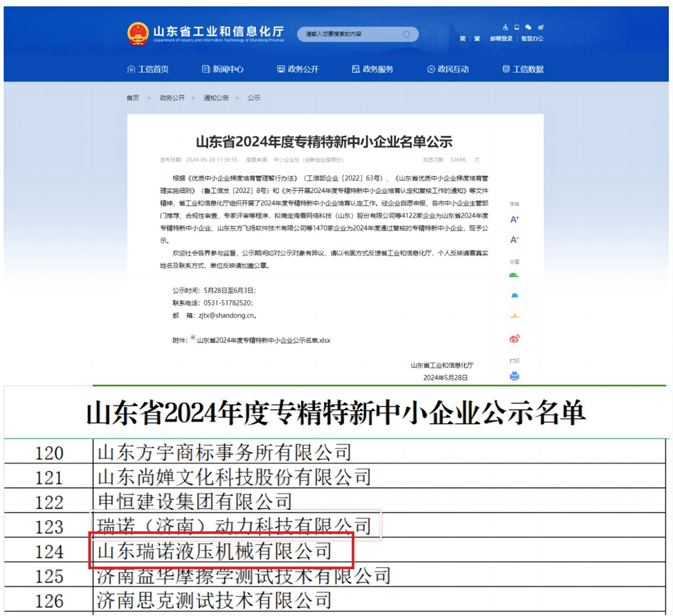Open accessibility mode via the wheelchair icon
This screenshot has height=616, width=673.
click(x=505, y=28)
